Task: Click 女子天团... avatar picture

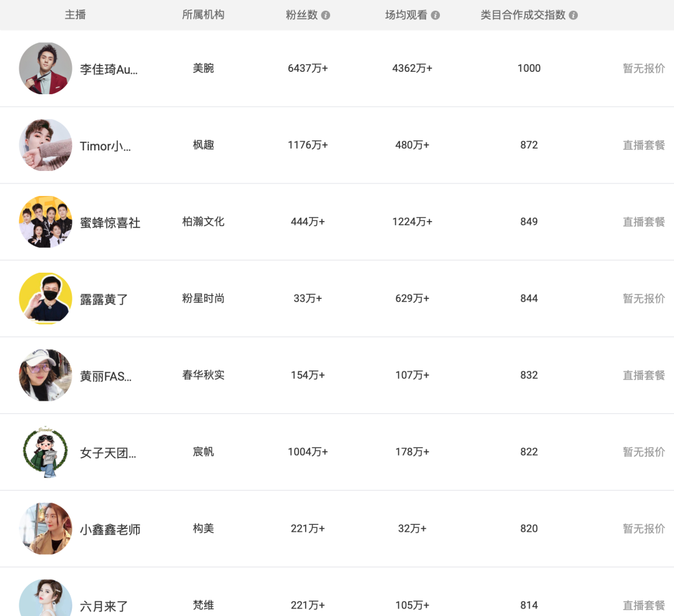Action: 46,452
